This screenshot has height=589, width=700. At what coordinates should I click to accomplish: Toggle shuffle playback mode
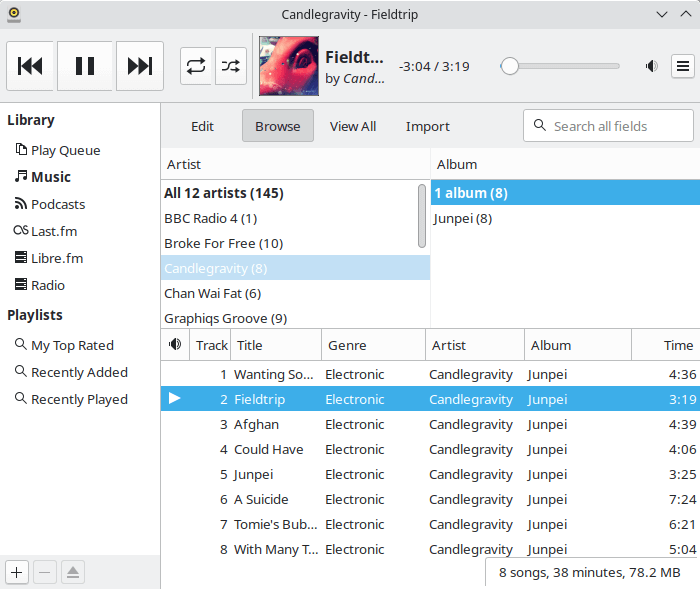[x=231, y=66]
